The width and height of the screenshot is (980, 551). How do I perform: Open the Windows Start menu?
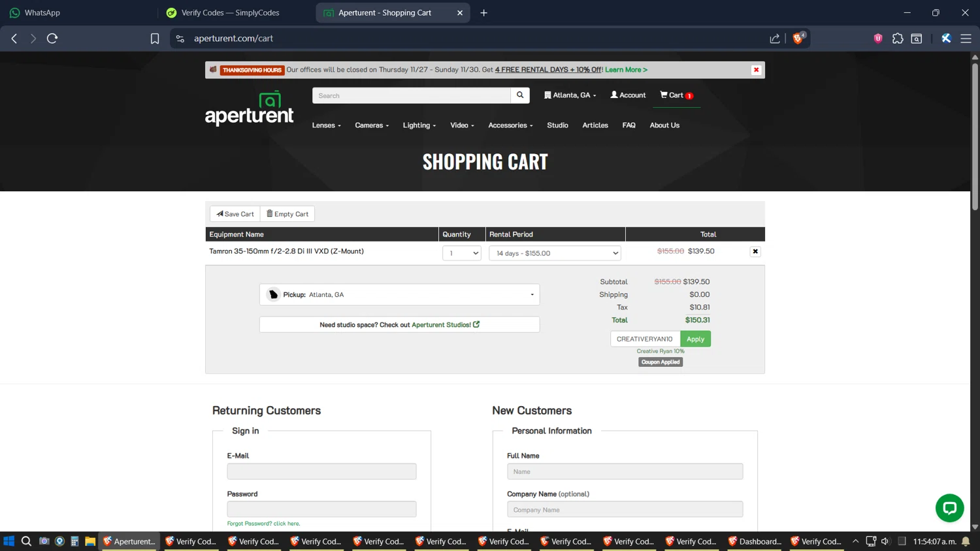(9, 541)
